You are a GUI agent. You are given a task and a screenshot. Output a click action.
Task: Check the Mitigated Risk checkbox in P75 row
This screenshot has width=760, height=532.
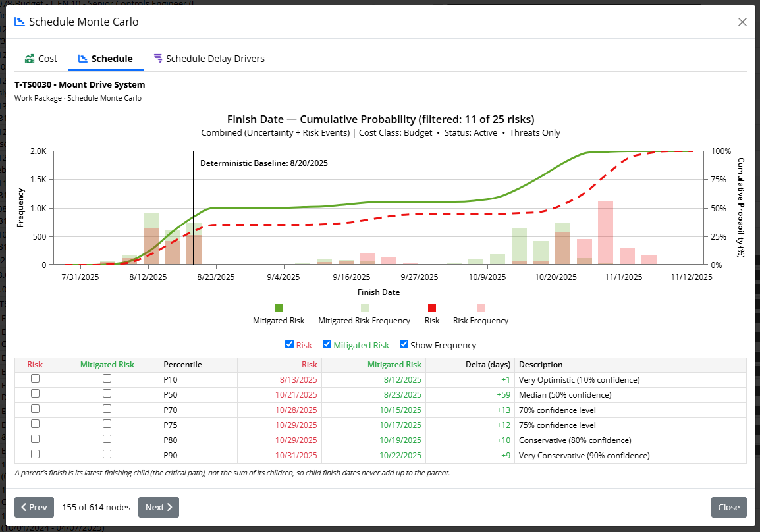point(107,423)
